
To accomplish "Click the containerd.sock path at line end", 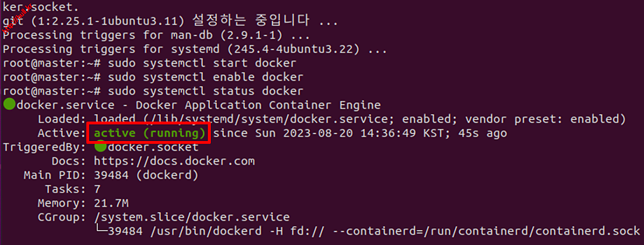I will click(x=588, y=231).
